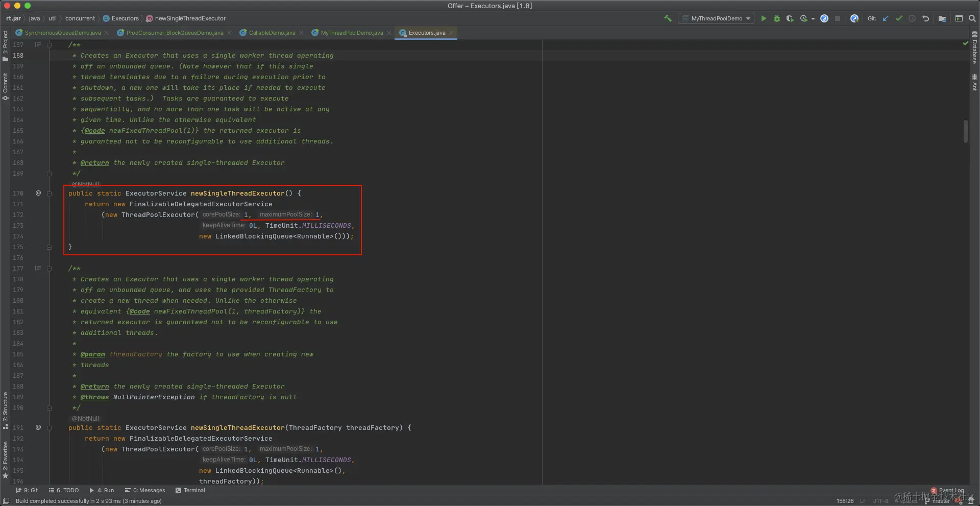The width and height of the screenshot is (980, 506).
Task: Open the Run tool window at the bottom
Action: 102,490
